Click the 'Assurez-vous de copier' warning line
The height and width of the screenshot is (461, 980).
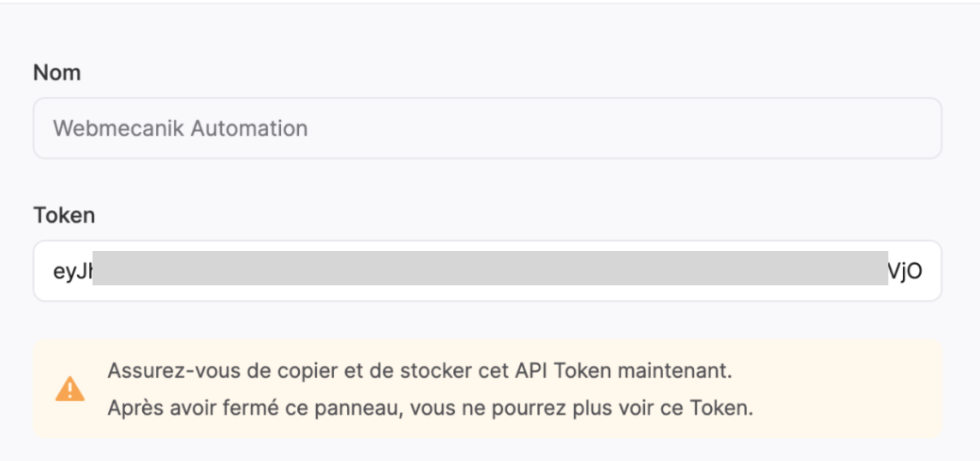pos(420,370)
